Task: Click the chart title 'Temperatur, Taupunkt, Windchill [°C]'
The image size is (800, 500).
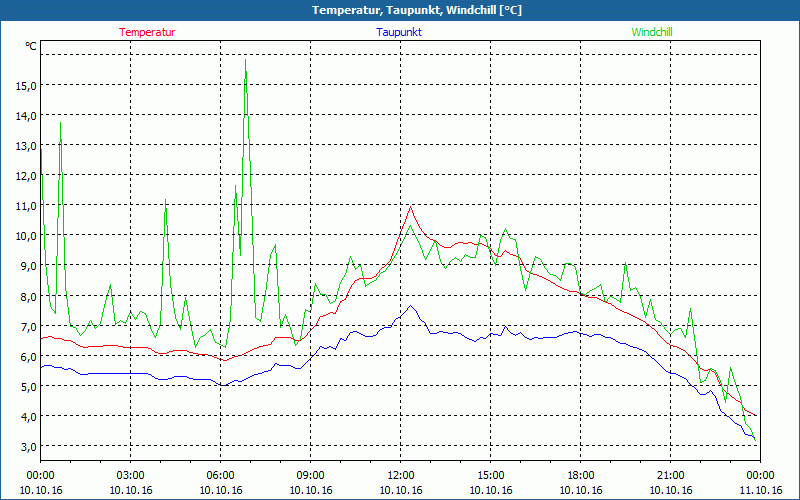Action: coord(417,10)
